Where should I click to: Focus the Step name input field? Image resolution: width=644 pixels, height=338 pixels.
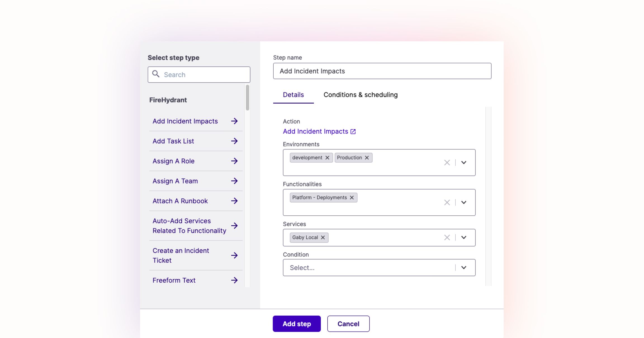pyautogui.click(x=382, y=71)
